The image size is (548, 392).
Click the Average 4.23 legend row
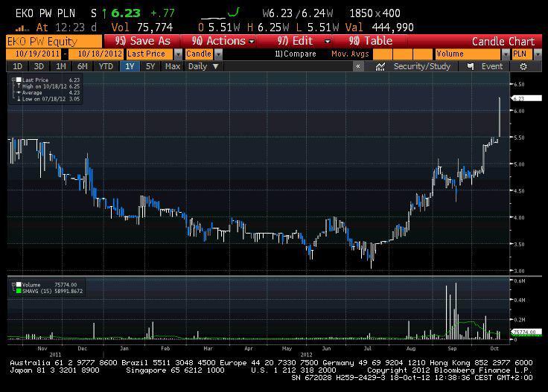48,92
